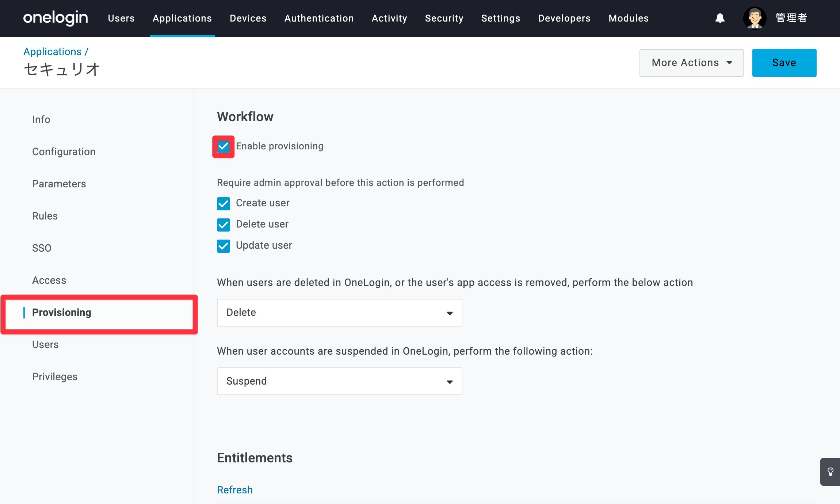The image size is (840, 504).
Task: Follow the Applications breadcrumb link
Action: pyautogui.click(x=53, y=51)
